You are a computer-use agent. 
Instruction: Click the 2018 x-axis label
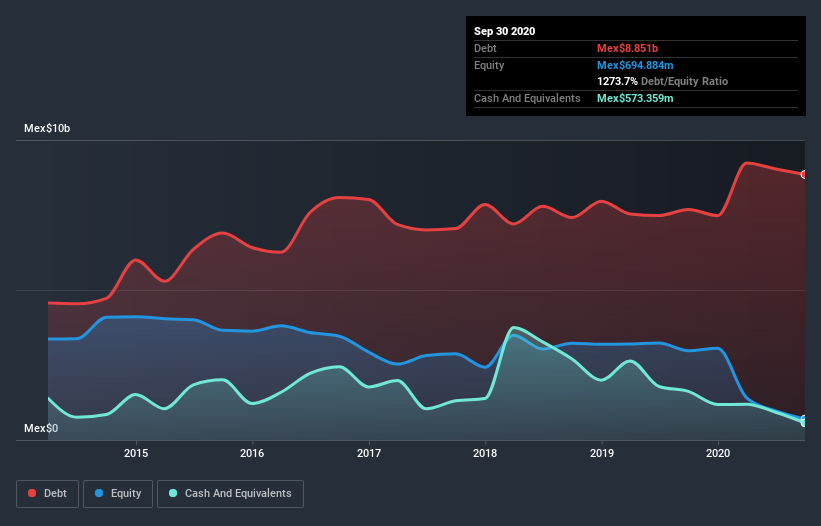(x=485, y=453)
